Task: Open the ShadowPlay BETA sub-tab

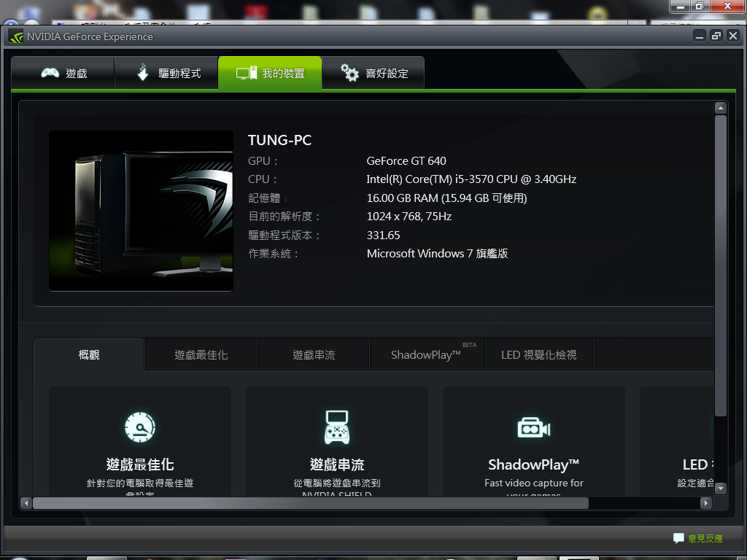Action: point(426,355)
